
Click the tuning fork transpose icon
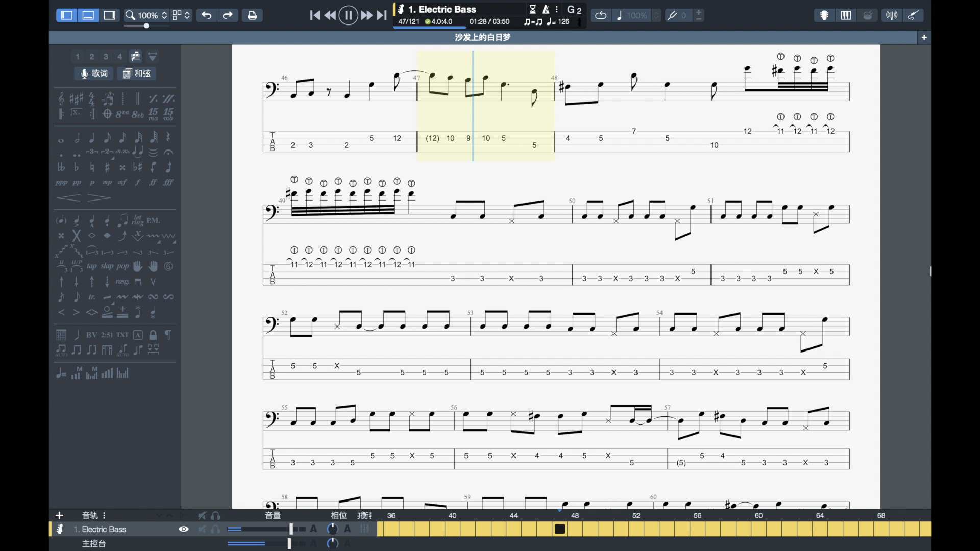(x=673, y=15)
